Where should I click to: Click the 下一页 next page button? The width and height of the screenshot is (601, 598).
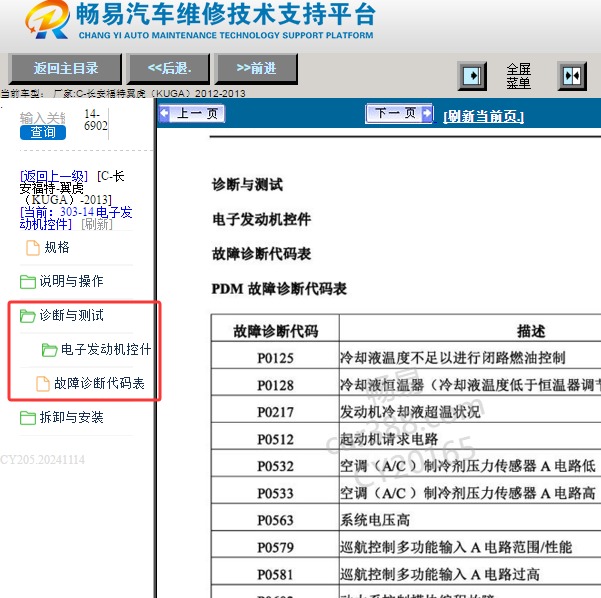(400, 113)
